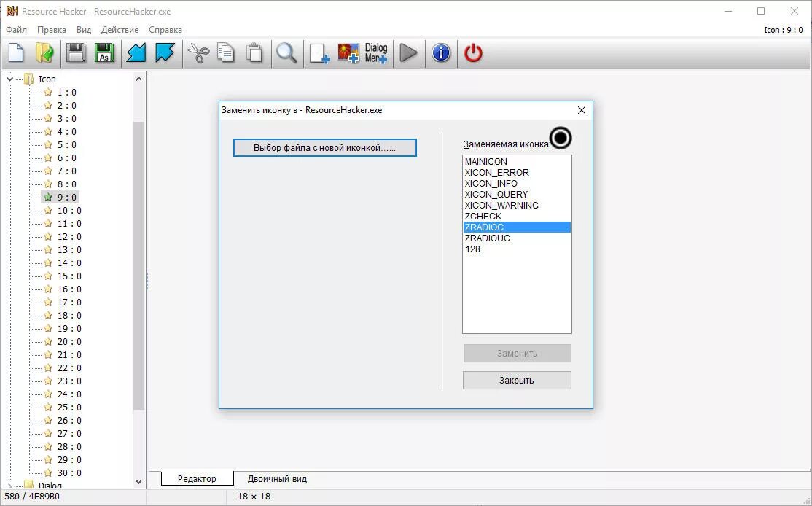Select XICON_WARNING in the icon list

[517, 205]
